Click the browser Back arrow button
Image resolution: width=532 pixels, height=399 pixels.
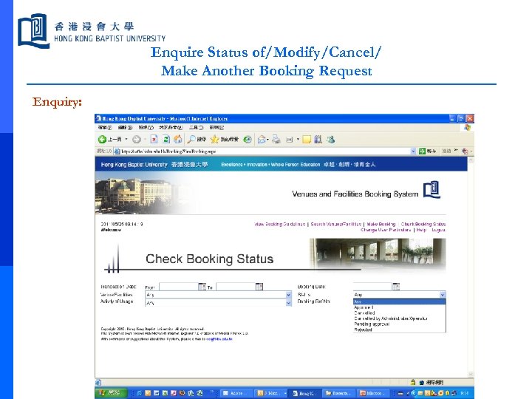(x=102, y=140)
